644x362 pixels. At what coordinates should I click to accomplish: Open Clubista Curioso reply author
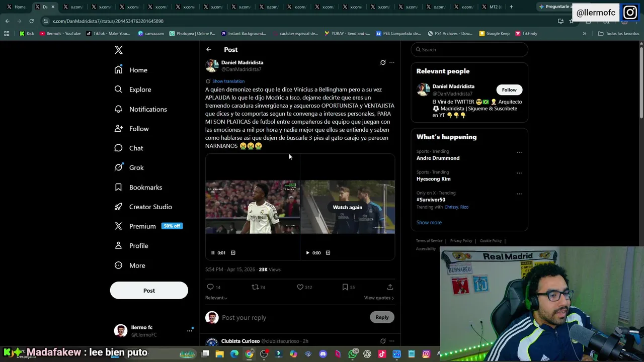point(240,341)
